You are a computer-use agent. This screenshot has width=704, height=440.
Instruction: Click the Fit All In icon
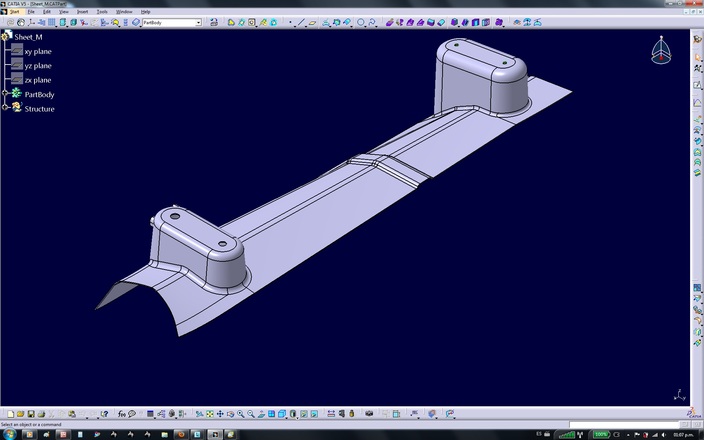point(210,414)
